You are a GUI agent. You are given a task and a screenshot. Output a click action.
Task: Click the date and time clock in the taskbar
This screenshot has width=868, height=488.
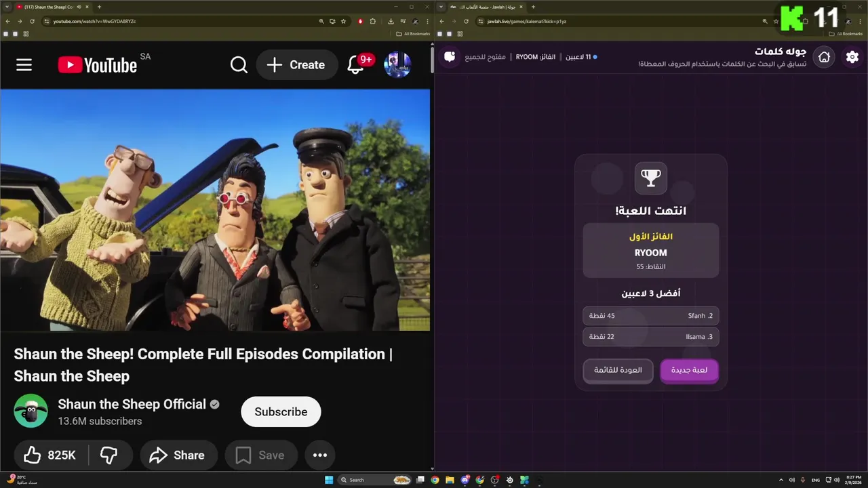pyautogui.click(x=854, y=480)
